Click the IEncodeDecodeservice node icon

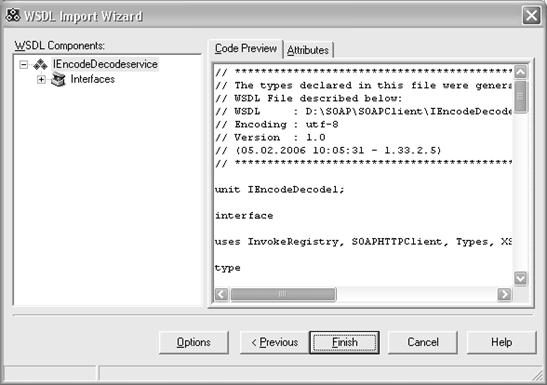[40, 65]
